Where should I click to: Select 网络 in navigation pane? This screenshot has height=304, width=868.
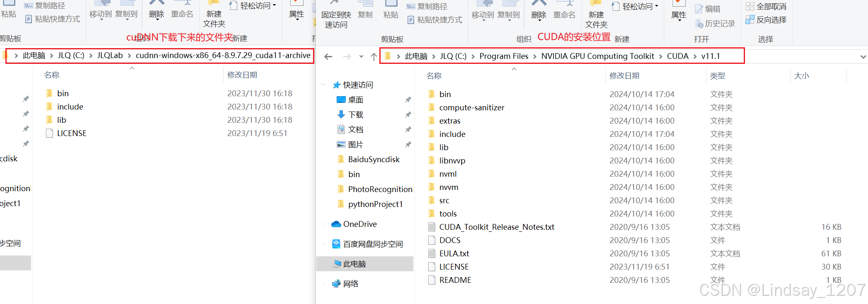(x=350, y=284)
